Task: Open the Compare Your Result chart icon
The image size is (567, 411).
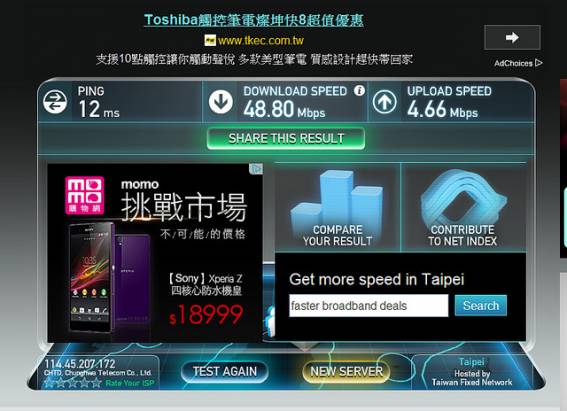Action: 337,208
